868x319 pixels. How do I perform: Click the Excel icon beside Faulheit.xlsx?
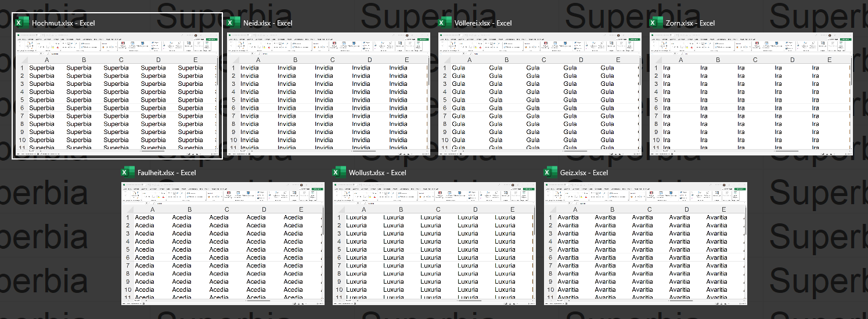coord(127,172)
